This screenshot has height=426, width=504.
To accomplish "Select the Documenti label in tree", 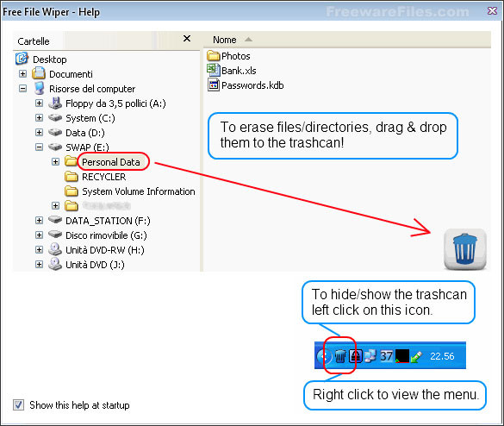I will click(x=71, y=74).
